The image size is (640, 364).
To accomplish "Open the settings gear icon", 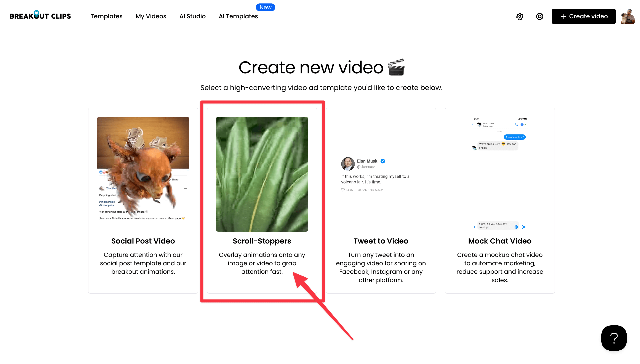I will pos(520,16).
